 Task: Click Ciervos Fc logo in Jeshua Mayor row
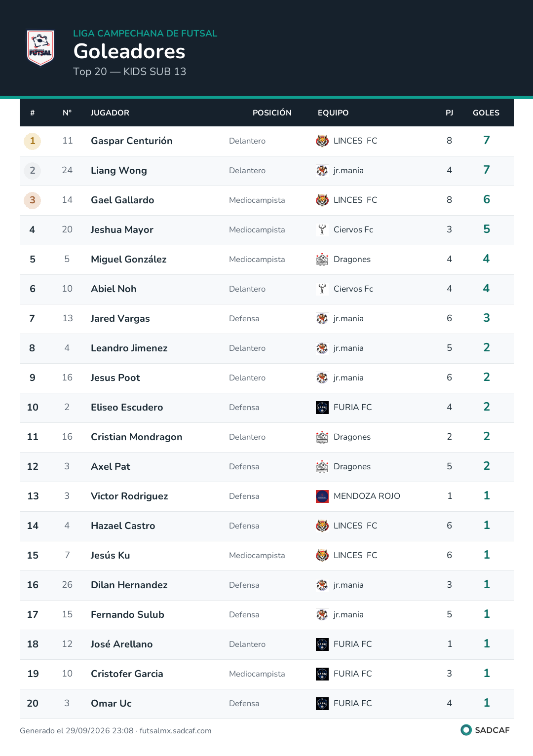[322, 229]
